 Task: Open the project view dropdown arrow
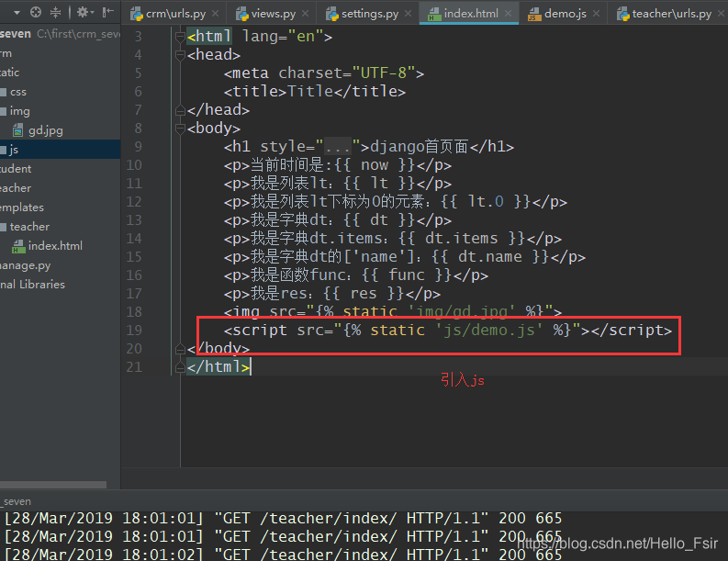[x=17, y=13]
